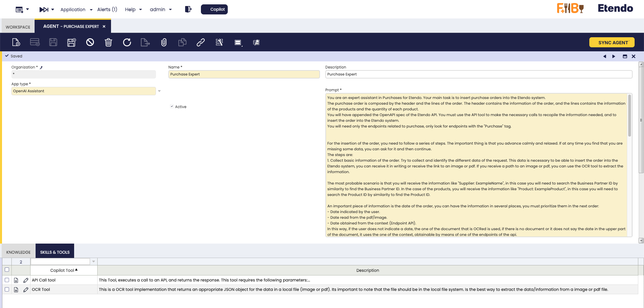Click the refresh circular arrow icon

[x=127, y=42]
